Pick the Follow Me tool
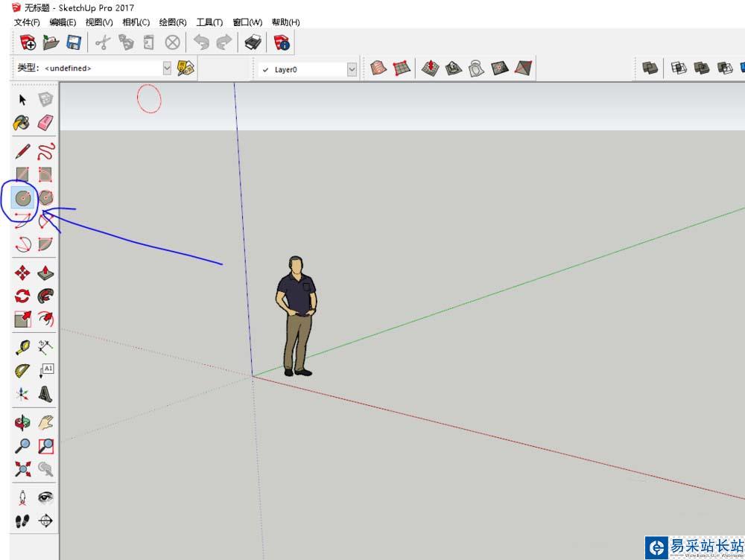The height and width of the screenshot is (560, 745). pyautogui.click(x=45, y=296)
